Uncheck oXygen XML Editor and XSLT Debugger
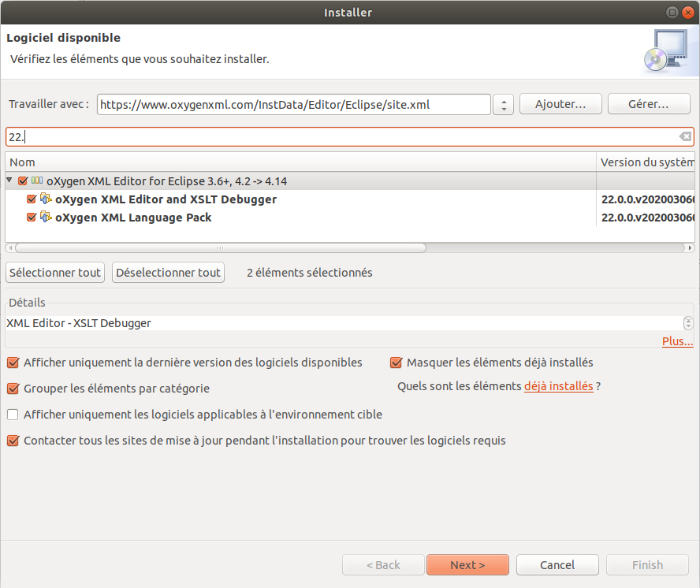The image size is (700, 588). 32,199
